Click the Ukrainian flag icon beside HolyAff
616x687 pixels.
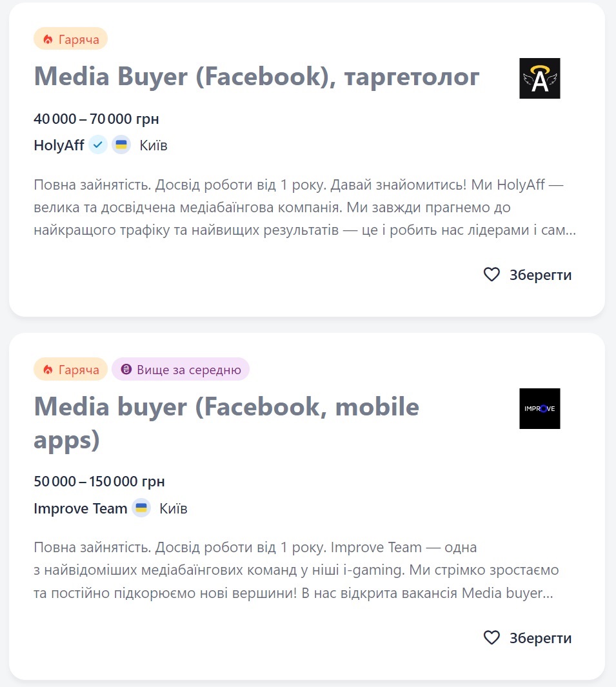121,145
